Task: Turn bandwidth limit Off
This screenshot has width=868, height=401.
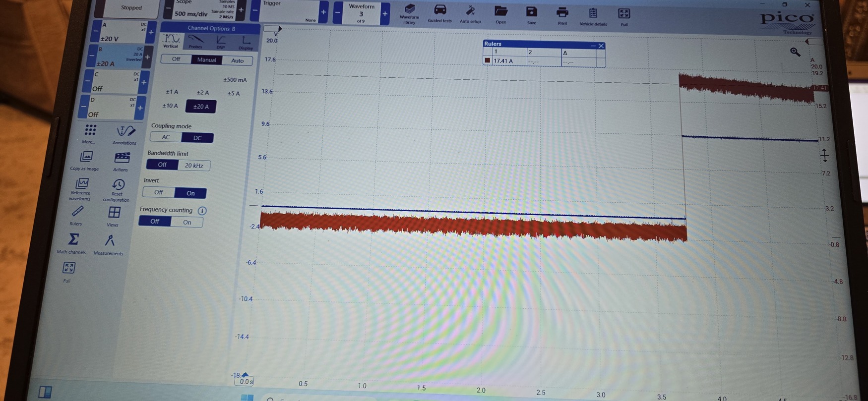Action: pos(162,164)
